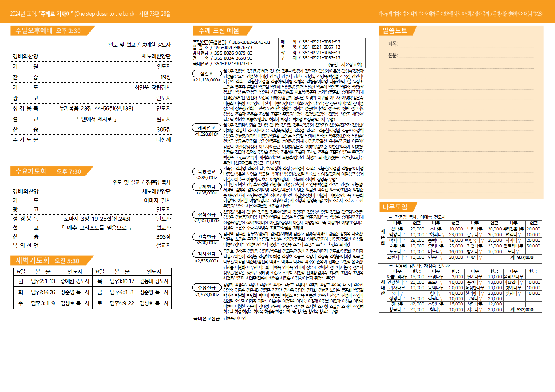The width and height of the screenshot is (555, 392).
Task: Click the prayer leader '이미자 권사'
Action: (x=157, y=200)
